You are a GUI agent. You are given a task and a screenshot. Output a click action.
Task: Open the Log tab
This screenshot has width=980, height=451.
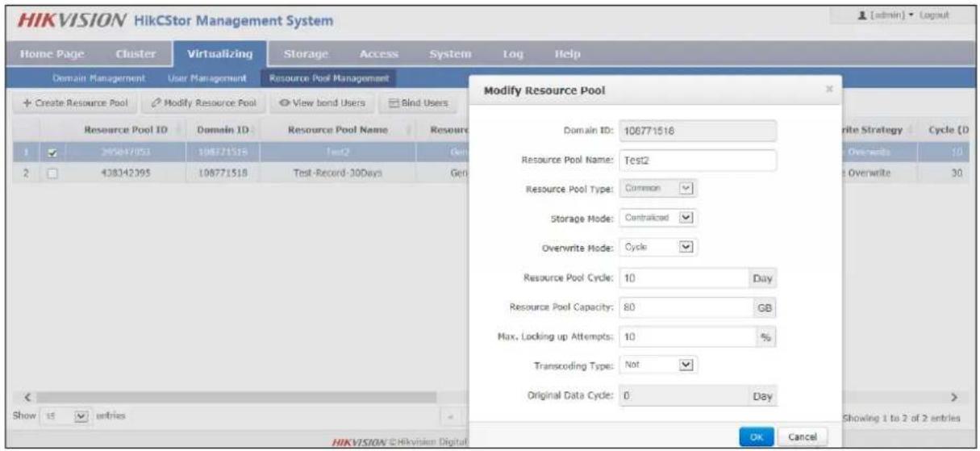click(513, 54)
